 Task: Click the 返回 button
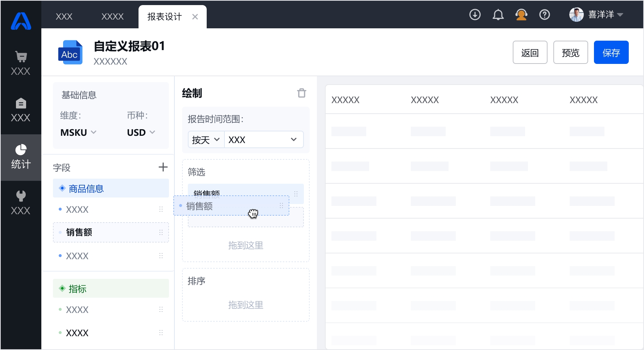point(530,53)
